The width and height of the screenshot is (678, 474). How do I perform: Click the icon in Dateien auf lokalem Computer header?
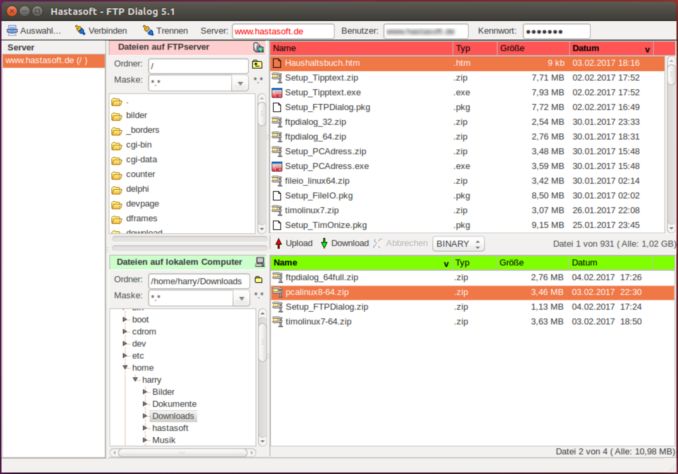(x=259, y=262)
